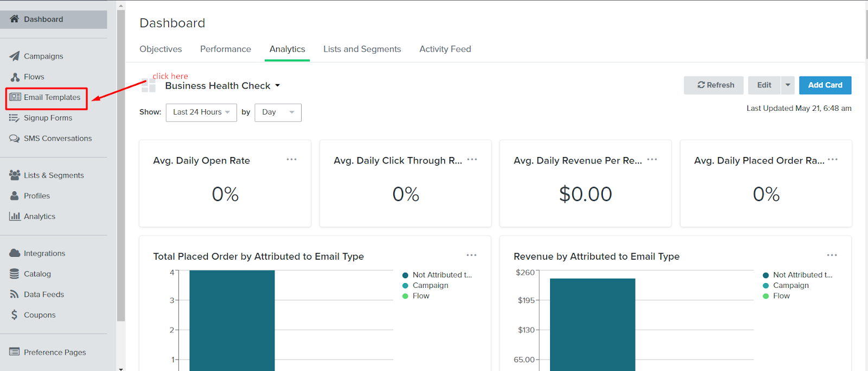Click the Flows sidebar icon

15,77
